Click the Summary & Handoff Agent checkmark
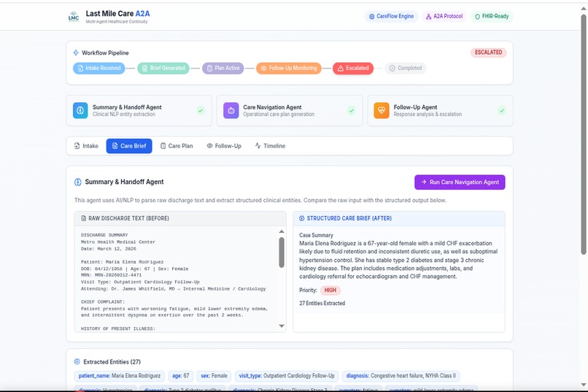 click(201, 111)
